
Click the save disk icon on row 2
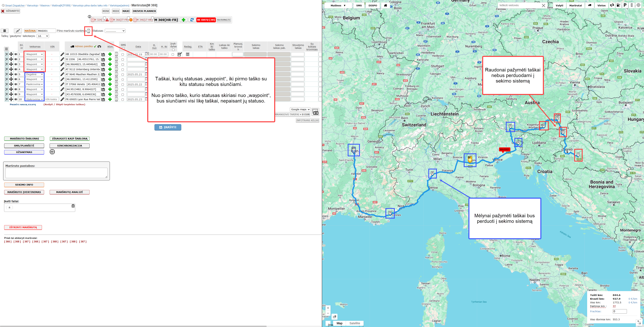pyautogui.click(x=103, y=59)
